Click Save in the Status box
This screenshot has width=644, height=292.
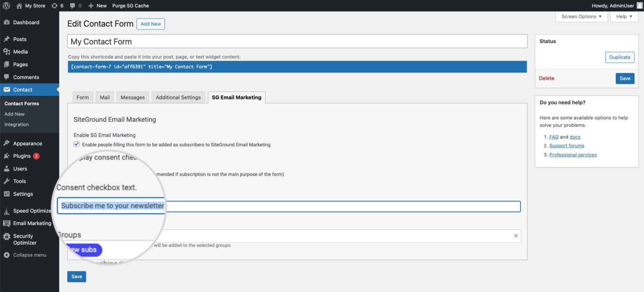pyautogui.click(x=625, y=78)
